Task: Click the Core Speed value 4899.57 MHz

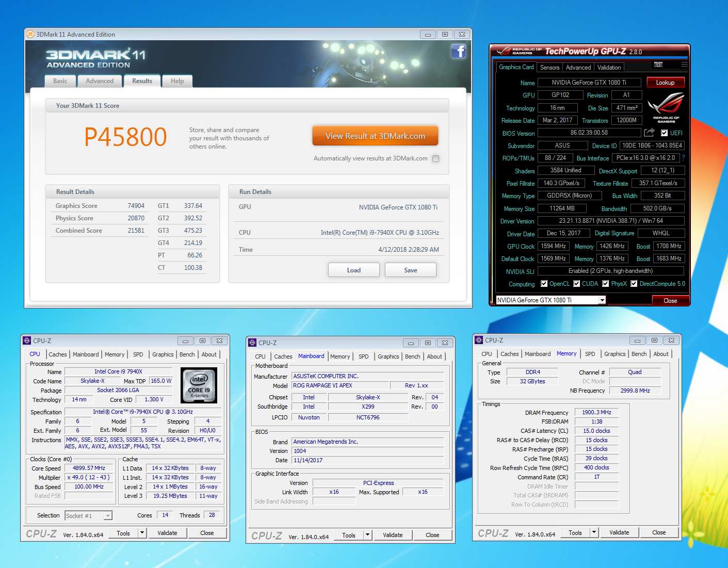Action: 89,468
